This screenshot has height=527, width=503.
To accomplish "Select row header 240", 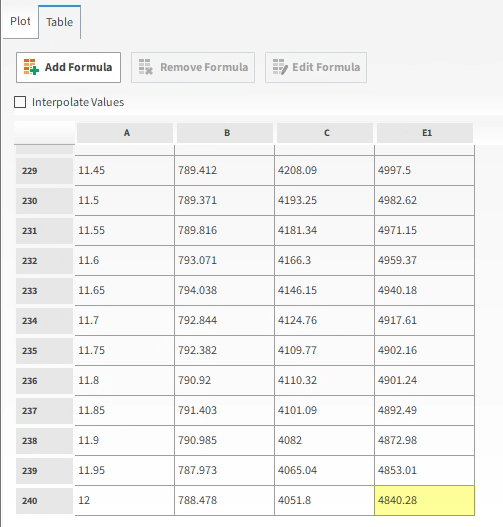I will [44, 501].
